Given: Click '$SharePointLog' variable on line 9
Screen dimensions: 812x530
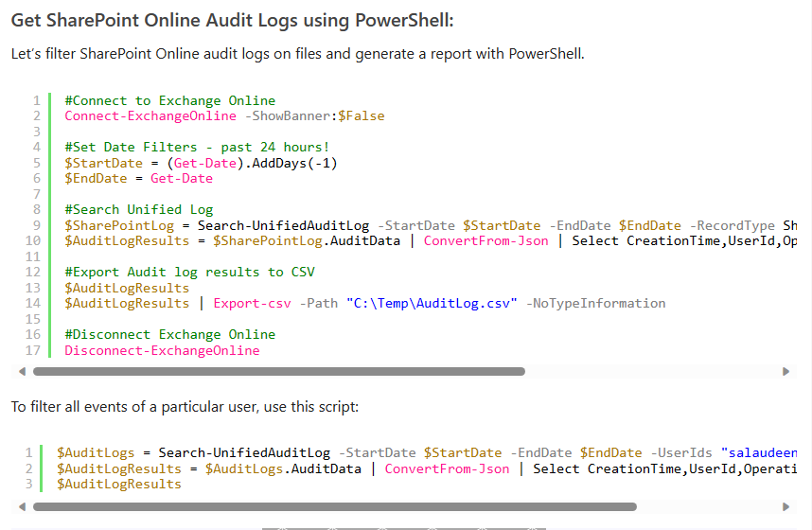Looking at the screenshot, I should tap(119, 226).
